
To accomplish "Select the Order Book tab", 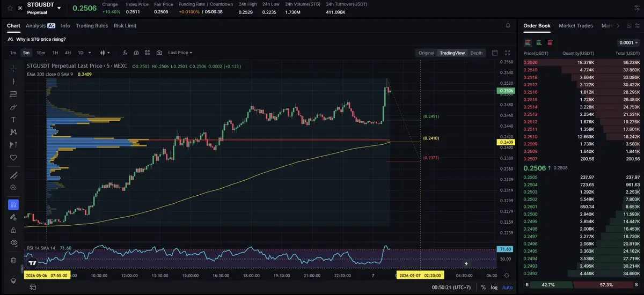I will 537,25.
